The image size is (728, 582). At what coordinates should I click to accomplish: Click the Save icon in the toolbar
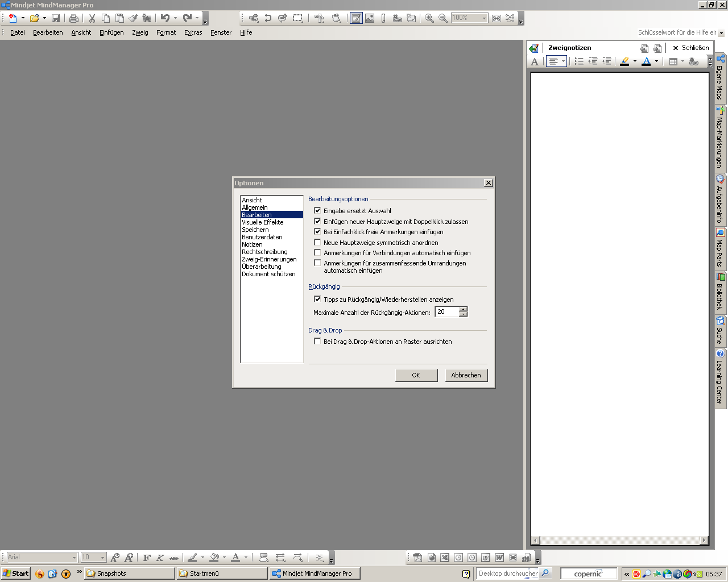(x=56, y=18)
